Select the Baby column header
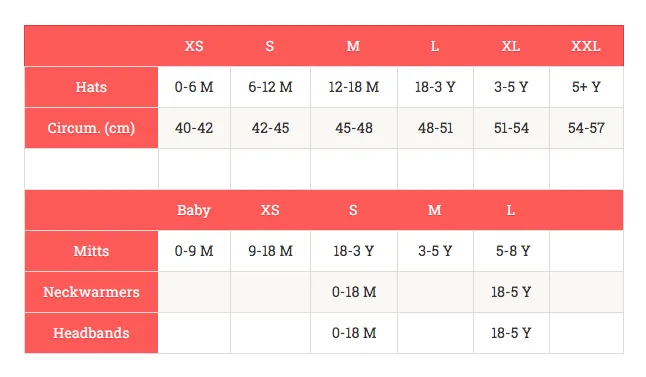The image size is (646, 377). (194, 210)
